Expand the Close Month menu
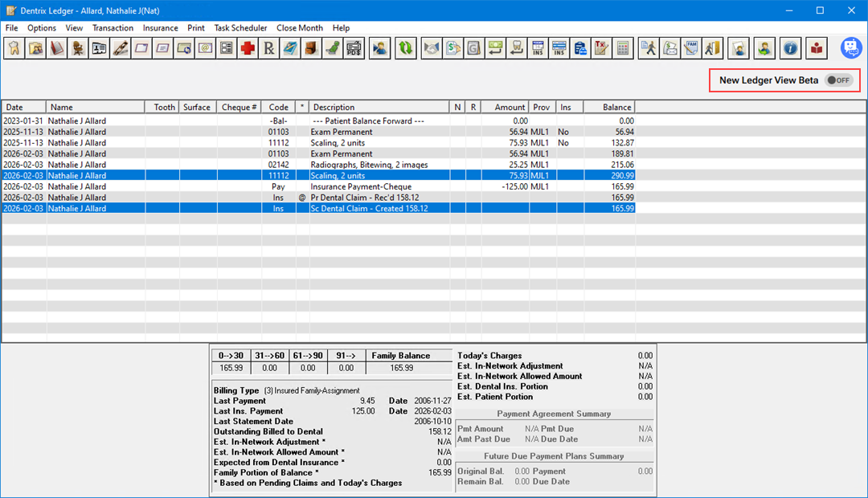 point(300,28)
